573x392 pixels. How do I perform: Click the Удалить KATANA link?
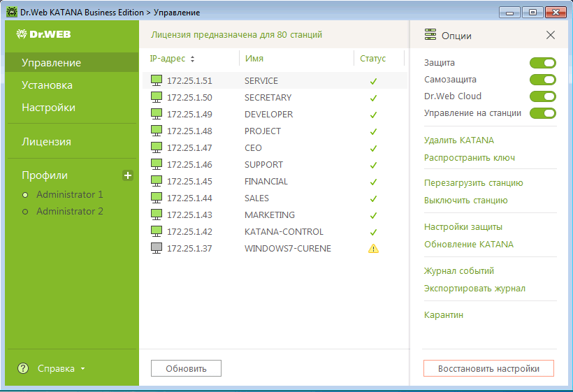459,140
